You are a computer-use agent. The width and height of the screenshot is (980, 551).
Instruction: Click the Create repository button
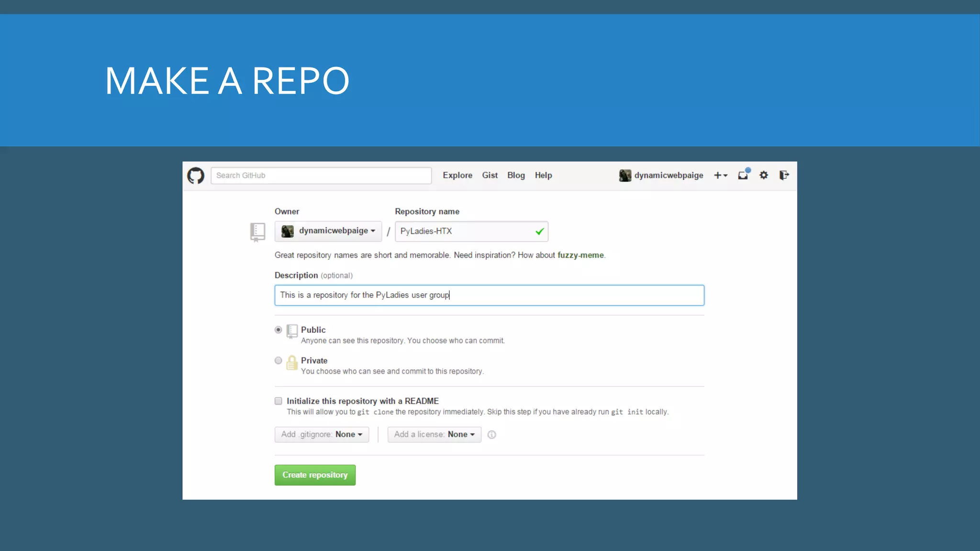(x=315, y=475)
